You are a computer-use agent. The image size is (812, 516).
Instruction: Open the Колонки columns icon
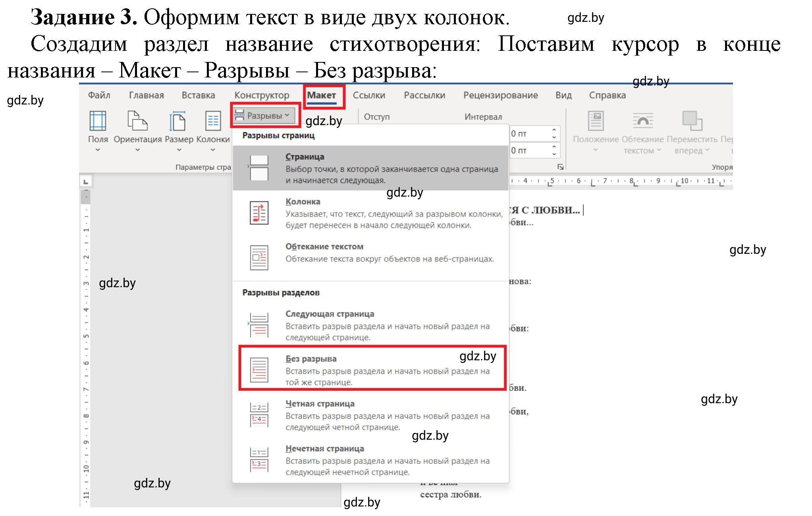[x=213, y=121]
